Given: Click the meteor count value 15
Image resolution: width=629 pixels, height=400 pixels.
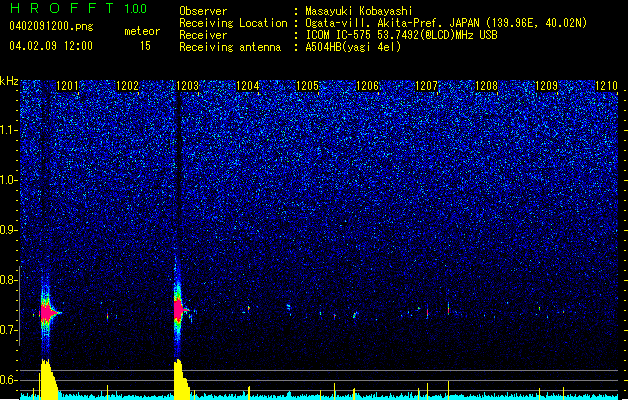Looking at the screenshot, I should [145, 45].
